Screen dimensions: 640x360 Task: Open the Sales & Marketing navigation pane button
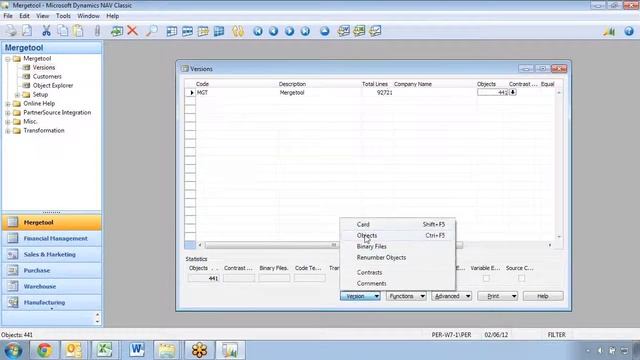click(x=51, y=254)
